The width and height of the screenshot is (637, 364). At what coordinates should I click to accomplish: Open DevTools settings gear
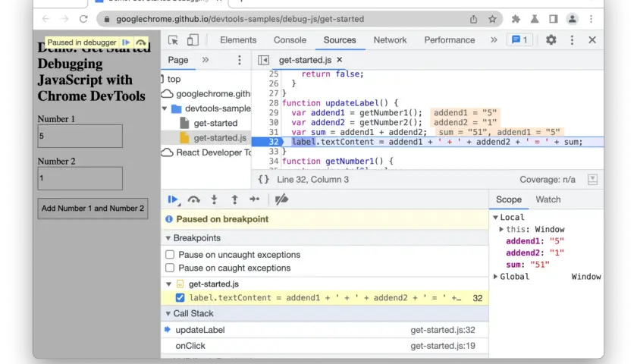coord(551,39)
